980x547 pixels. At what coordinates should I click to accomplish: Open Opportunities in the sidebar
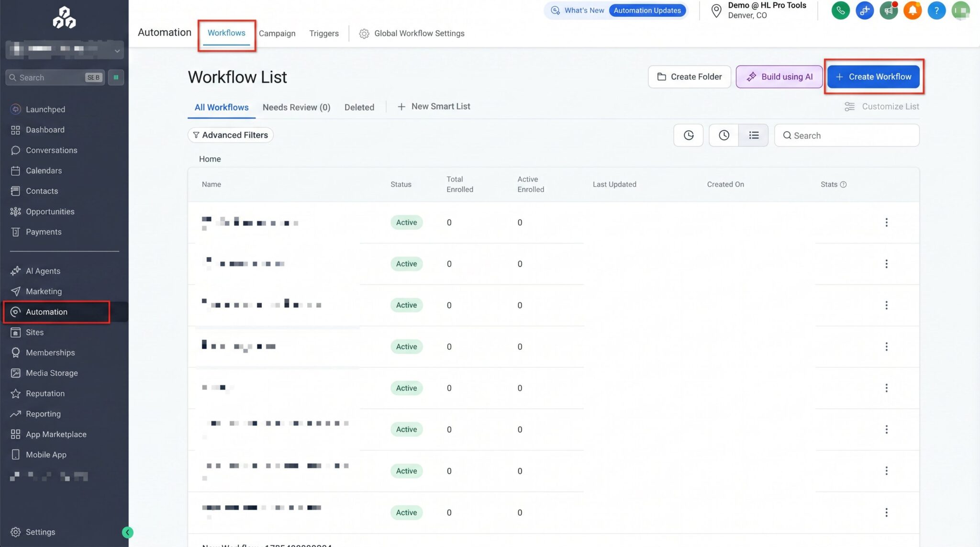tap(50, 212)
